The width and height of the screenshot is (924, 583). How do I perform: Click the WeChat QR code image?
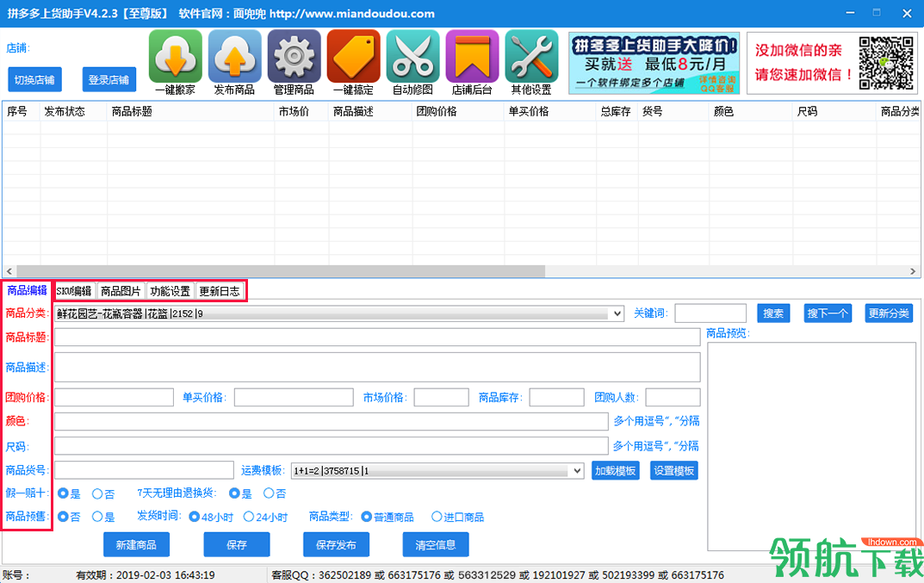886,63
